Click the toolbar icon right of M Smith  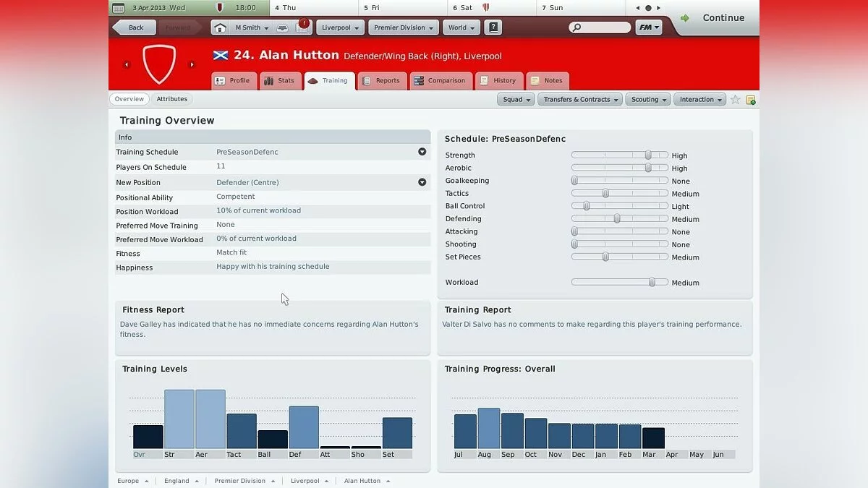point(283,28)
